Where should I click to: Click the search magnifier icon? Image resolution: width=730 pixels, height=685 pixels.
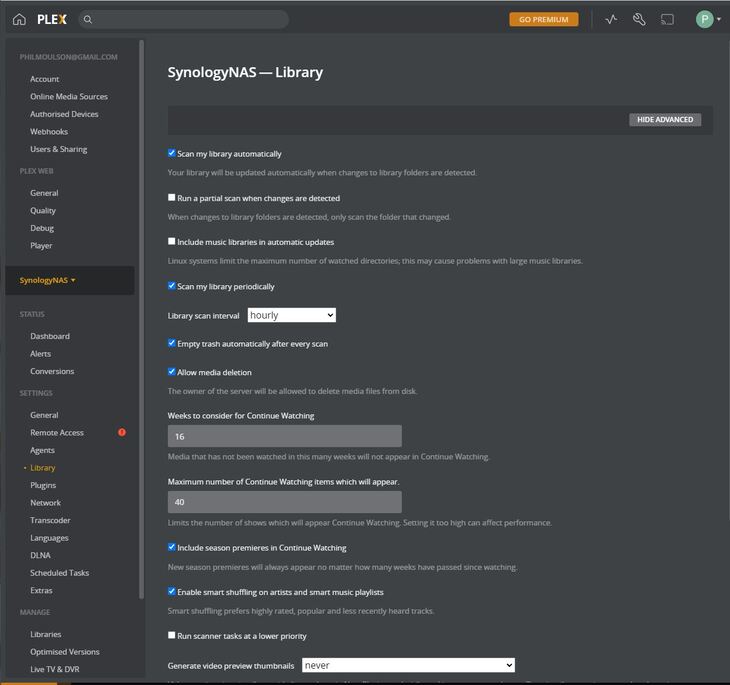(x=88, y=19)
